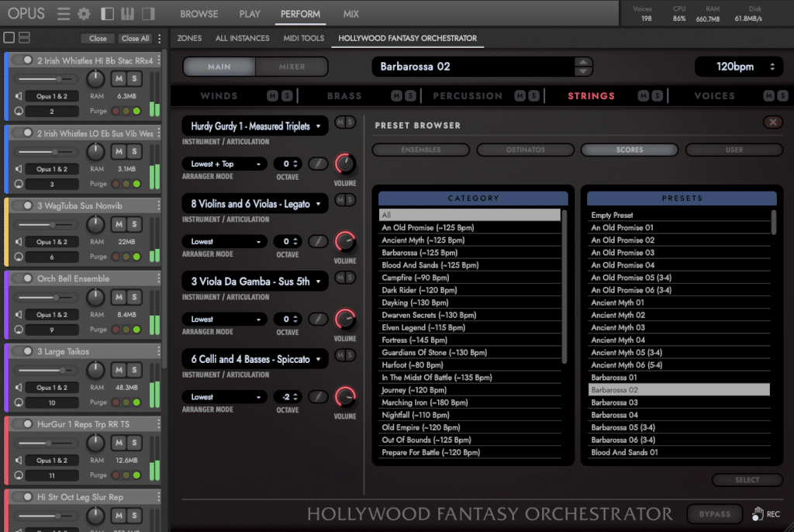Open instance rack options dots menu
Image resolution: width=794 pixels, height=532 pixels.
click(x=160, y=39)
